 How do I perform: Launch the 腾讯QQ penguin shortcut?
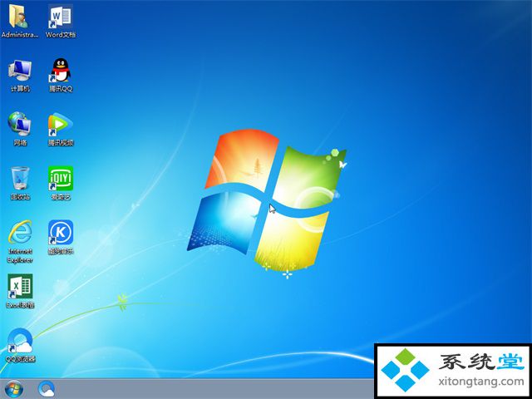tap(61, 76)
